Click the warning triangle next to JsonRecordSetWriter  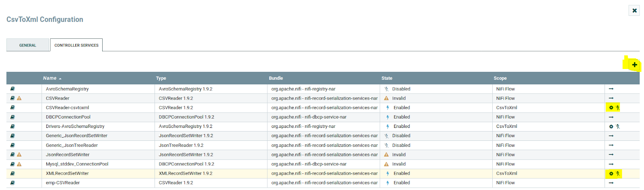pos(19,155)
